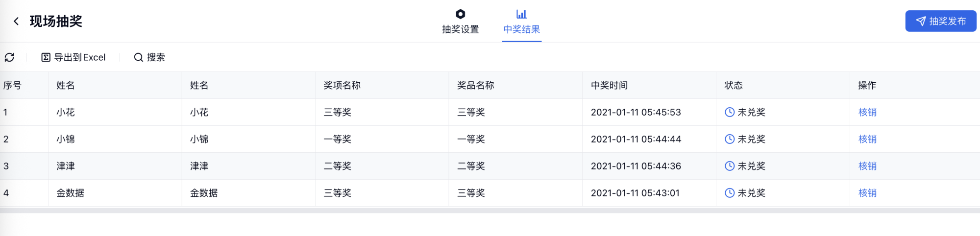
Task: Switch to the 抽奖设置 tab
Action: coord(460,29)
